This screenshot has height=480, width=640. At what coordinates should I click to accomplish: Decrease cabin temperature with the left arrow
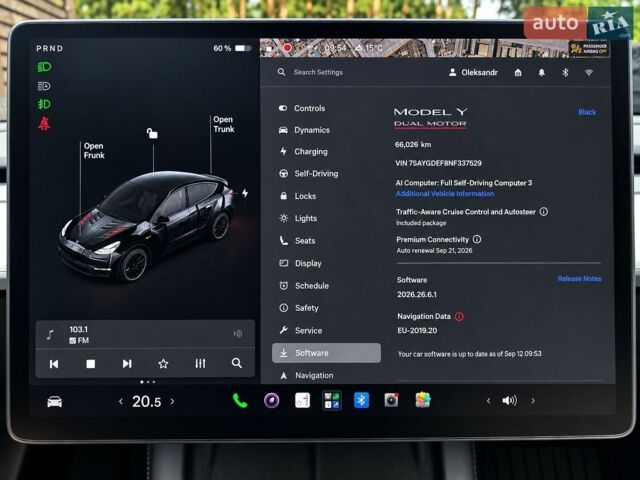click(121, 402)
